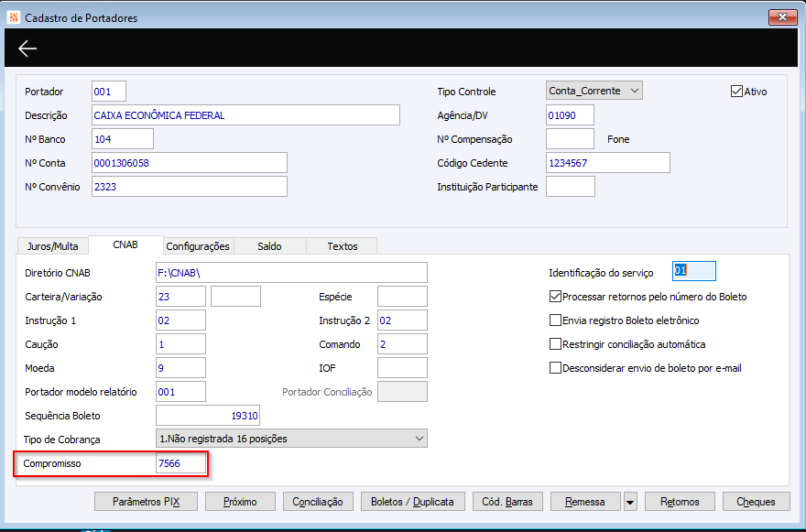Image resolution: width=806 pixels, height=532 pixels.
Task: Expand the Tipo de Cobrança dropdown
Action: 291,439
